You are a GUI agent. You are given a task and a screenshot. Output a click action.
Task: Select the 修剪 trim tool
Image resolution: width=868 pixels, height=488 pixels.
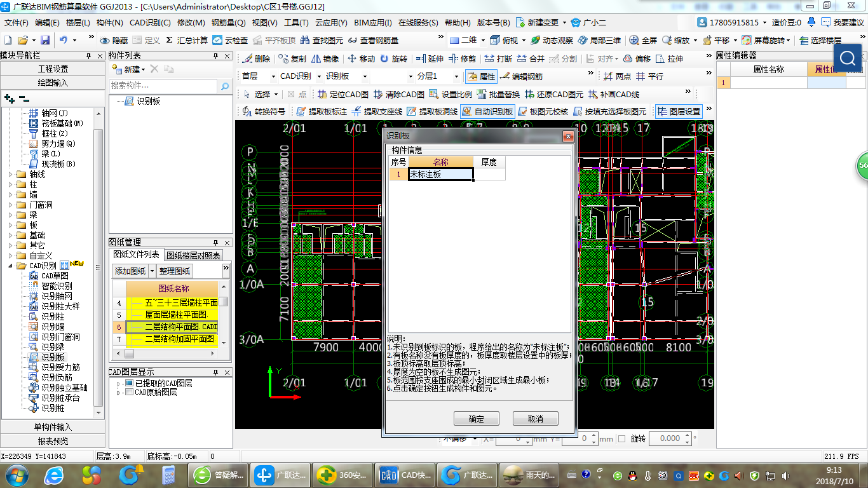[462, 58]
